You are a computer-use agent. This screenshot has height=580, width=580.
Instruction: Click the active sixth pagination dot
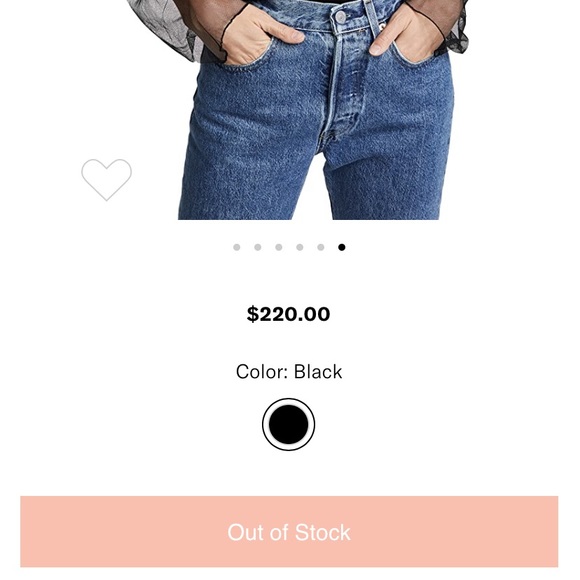pos(342,247)
